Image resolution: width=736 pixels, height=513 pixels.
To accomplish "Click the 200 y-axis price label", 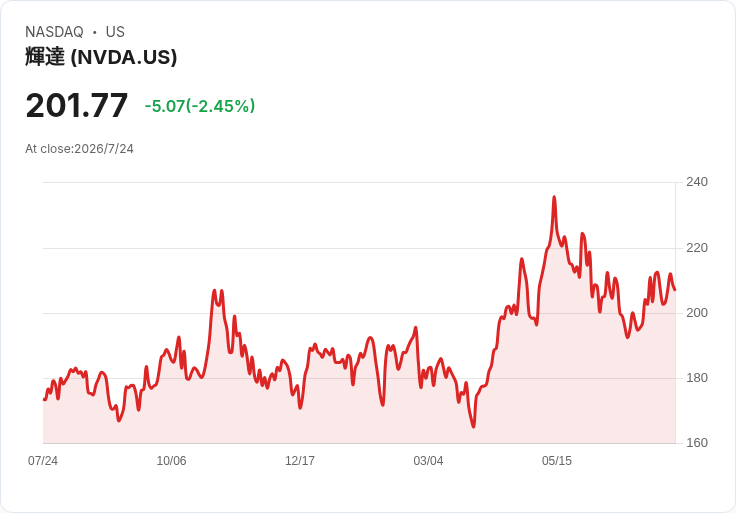I will point(697,313).
